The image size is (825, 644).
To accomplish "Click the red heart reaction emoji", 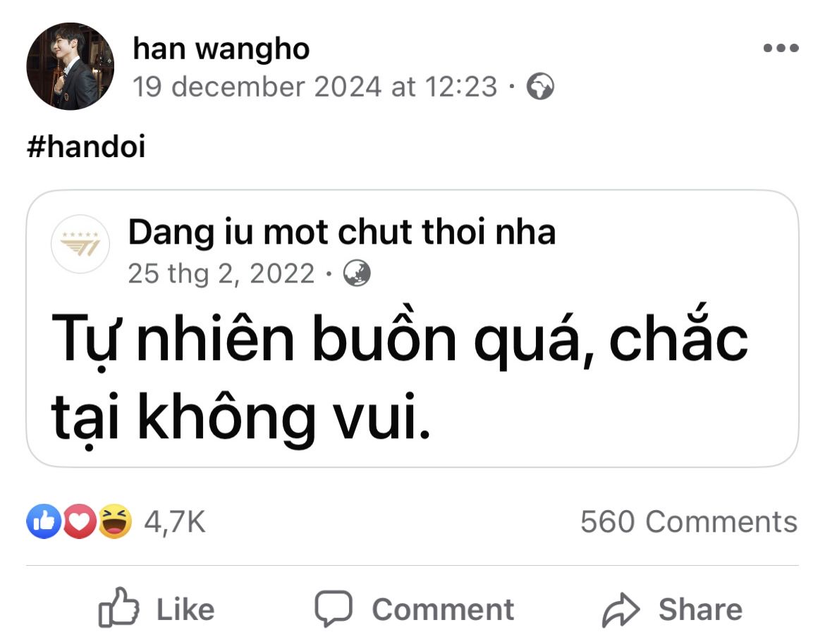I will pyautogui.click(x=80, y=521).
